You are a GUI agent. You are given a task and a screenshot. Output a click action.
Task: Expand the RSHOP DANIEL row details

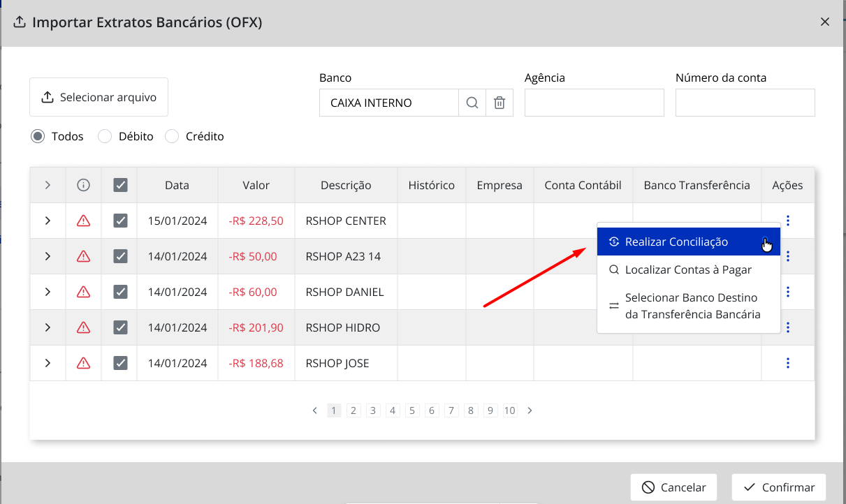(x=48, y=292)
